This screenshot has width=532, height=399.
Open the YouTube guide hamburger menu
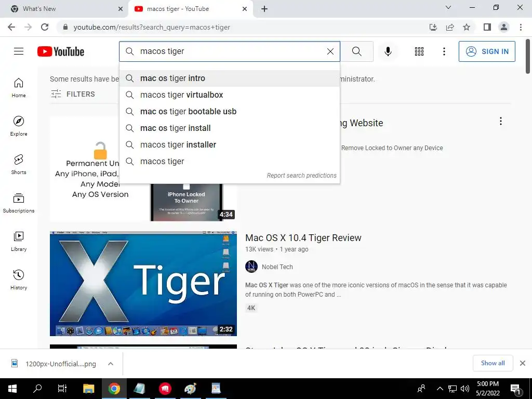(19, 51)
